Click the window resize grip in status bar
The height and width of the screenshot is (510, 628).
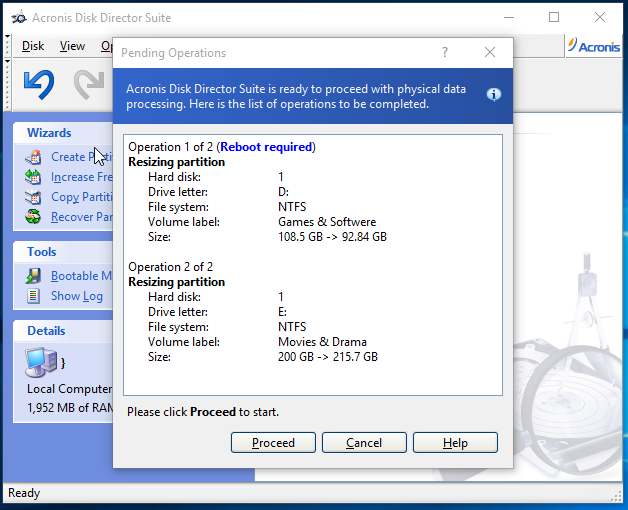click(616, 497)
